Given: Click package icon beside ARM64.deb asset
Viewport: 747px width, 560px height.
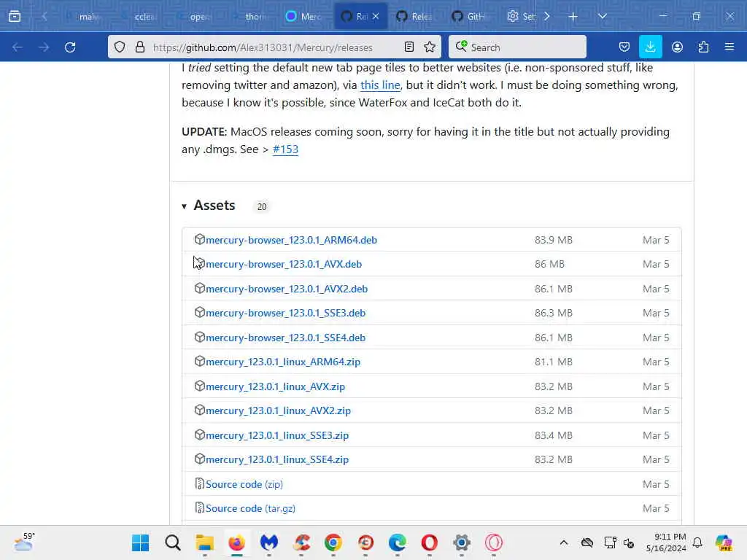Looking at the screenshot, I should pyautogui.click(x=200, y=239).
